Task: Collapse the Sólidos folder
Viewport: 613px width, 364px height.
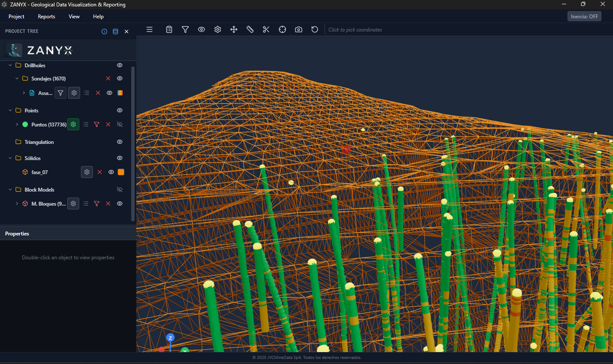Action: click(10, 158)
